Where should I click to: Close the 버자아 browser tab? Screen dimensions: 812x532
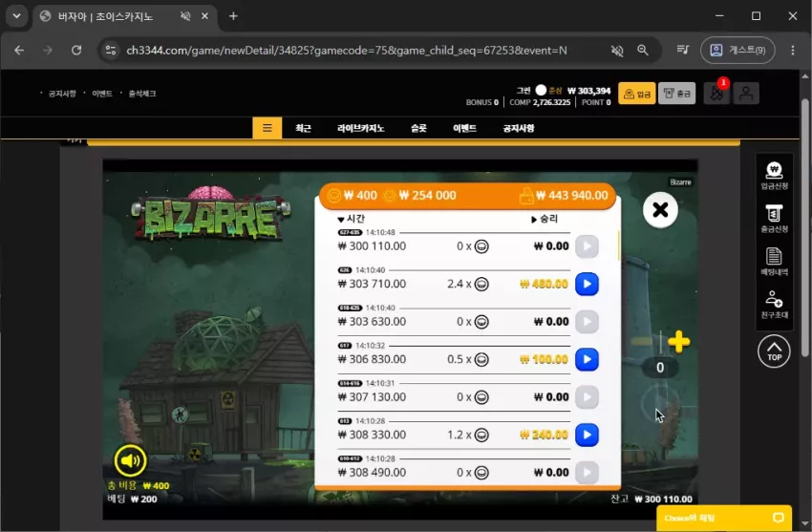(x=204, y=16)
